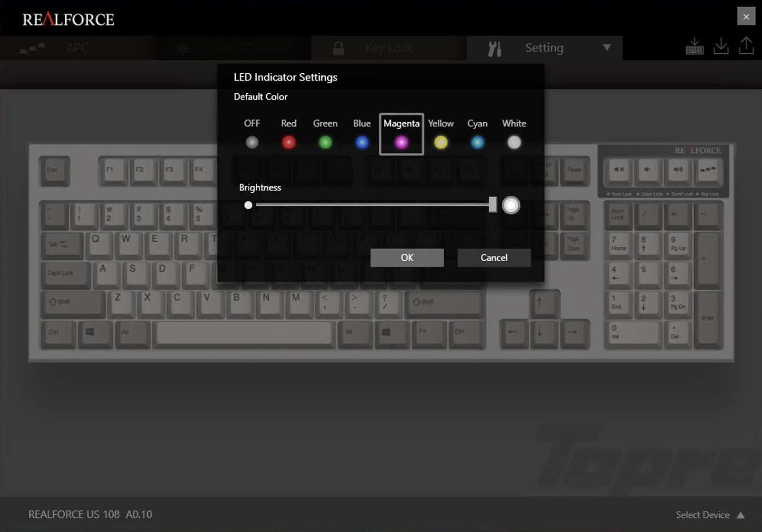Pick the Cyan color swatch
762x532 pixels.
point(477,142)
